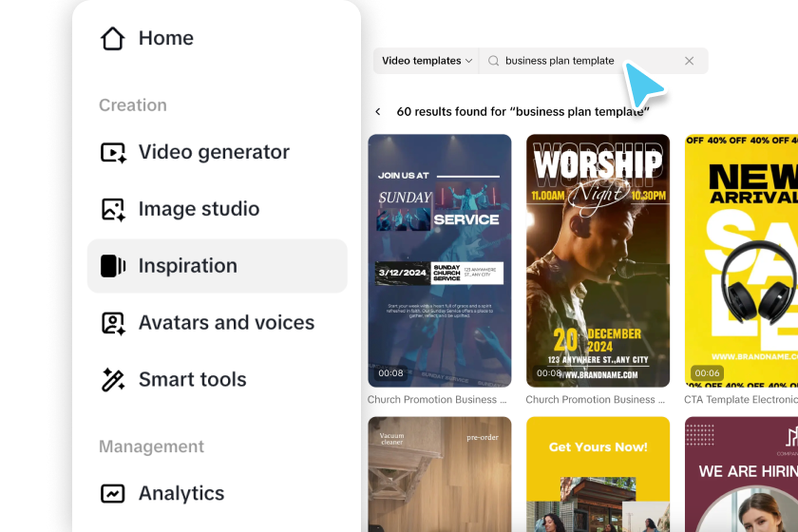Click the business plan template search field

pyautogui.click(x=594, y=61)
